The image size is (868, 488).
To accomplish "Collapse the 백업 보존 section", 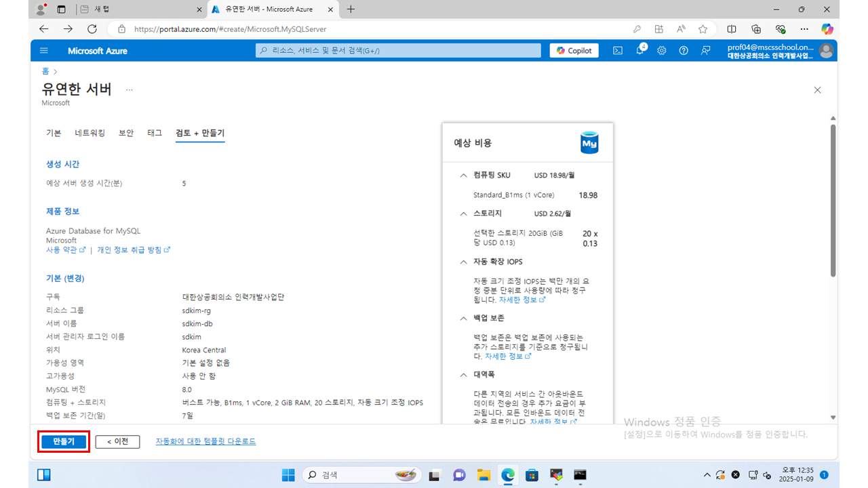I will [464, 318].
